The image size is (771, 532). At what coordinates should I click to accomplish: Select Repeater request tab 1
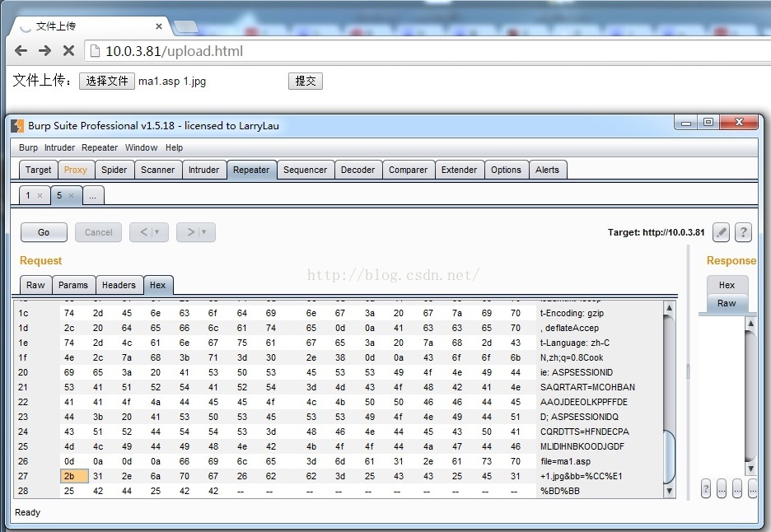(29, 195)
